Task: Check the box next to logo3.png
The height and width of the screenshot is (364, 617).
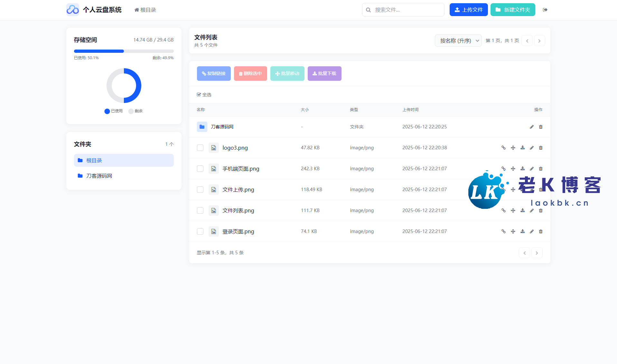Action: pyautogui.click(x=200, y=148)
